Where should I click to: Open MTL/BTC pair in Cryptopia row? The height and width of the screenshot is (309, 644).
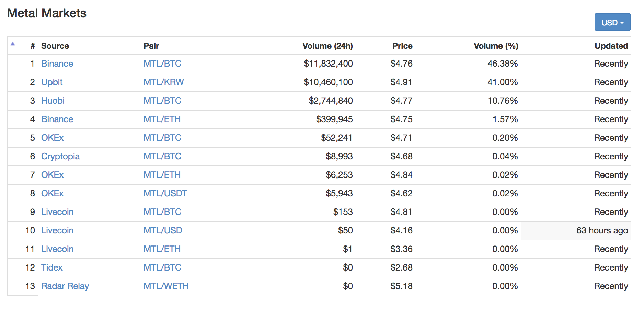[162, 156]
